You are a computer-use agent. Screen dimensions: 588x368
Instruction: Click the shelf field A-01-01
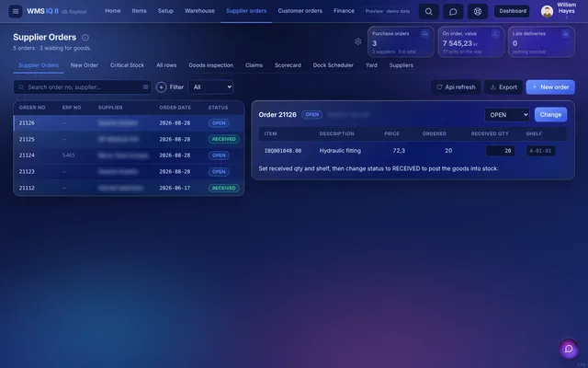pyautogui.click(x=540, y=151)
